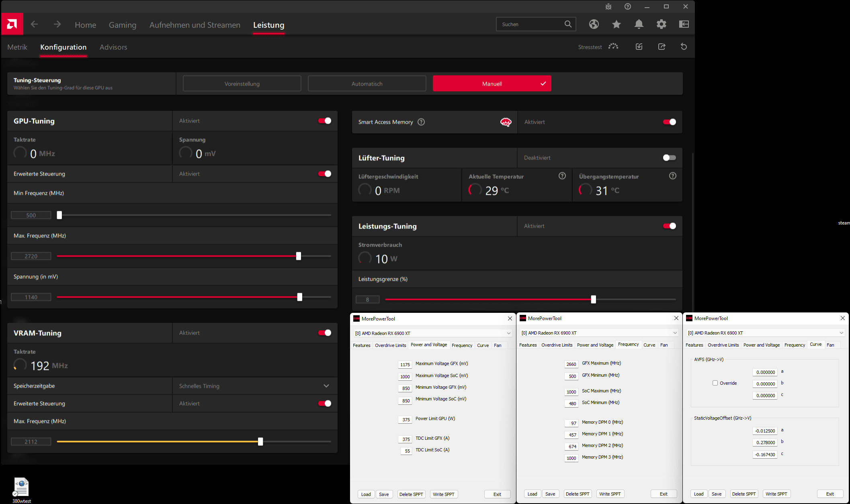Select Automatisch tuning mode
Image resolution: width=850 pixels, height=504 pixels.
[x=367, y=84]
